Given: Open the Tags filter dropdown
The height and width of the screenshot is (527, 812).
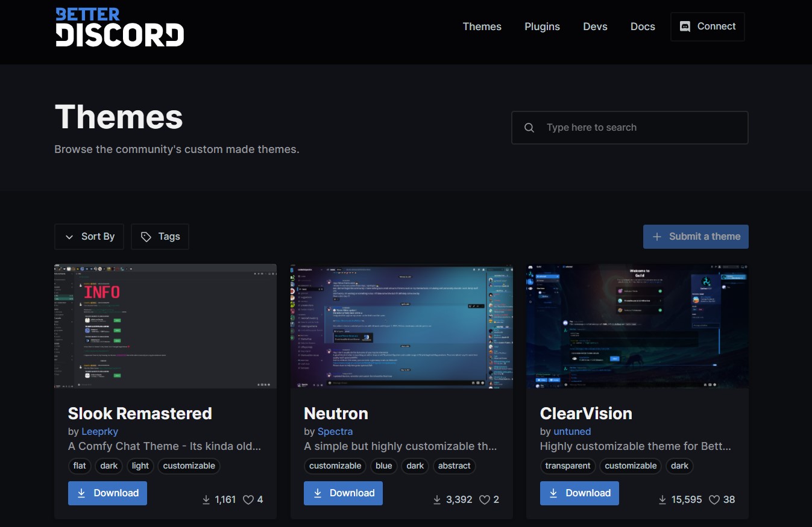Looking at the screenshot, I should [160, 237].
